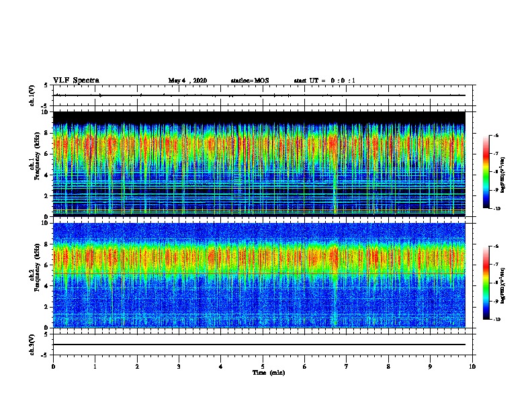Click the "ch.1(V)" axis label
Screen dimensions: 532x411
(x=32, y=95)
